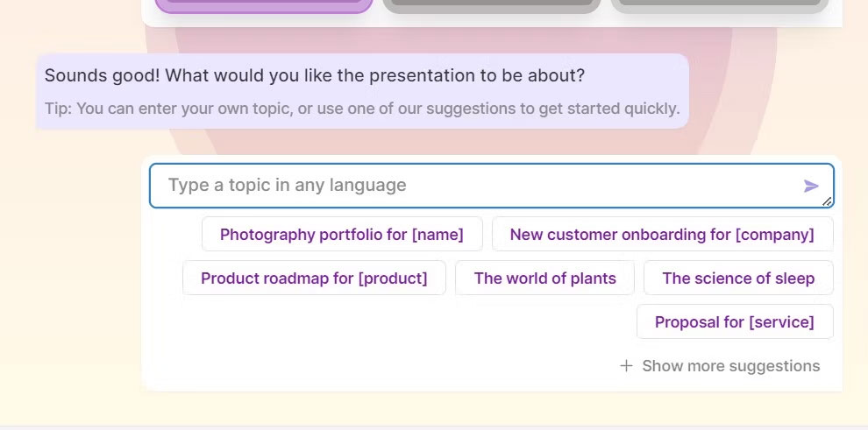Screen dimensions: 868x430
Task: Expand 'Show more suggestions' text link
Action: [730, 365]
